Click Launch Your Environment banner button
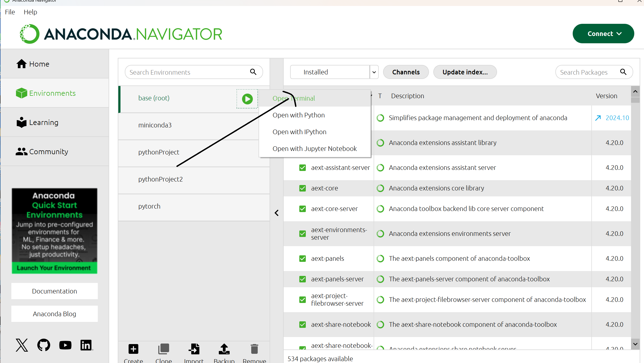The image size is (644, 363). point(55,268)
